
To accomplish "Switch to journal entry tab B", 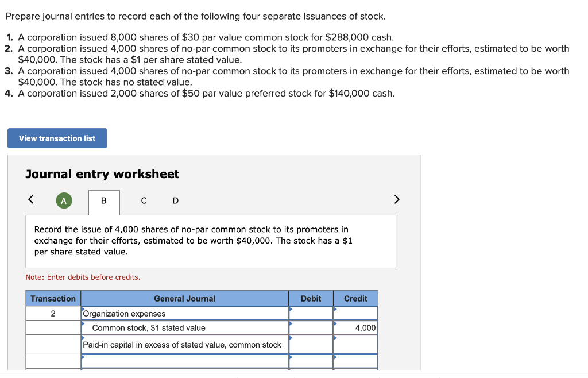I will pos(104,200).
